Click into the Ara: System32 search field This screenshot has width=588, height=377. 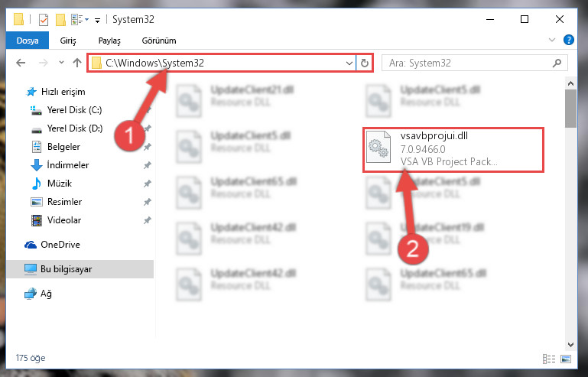click(467, 63)
